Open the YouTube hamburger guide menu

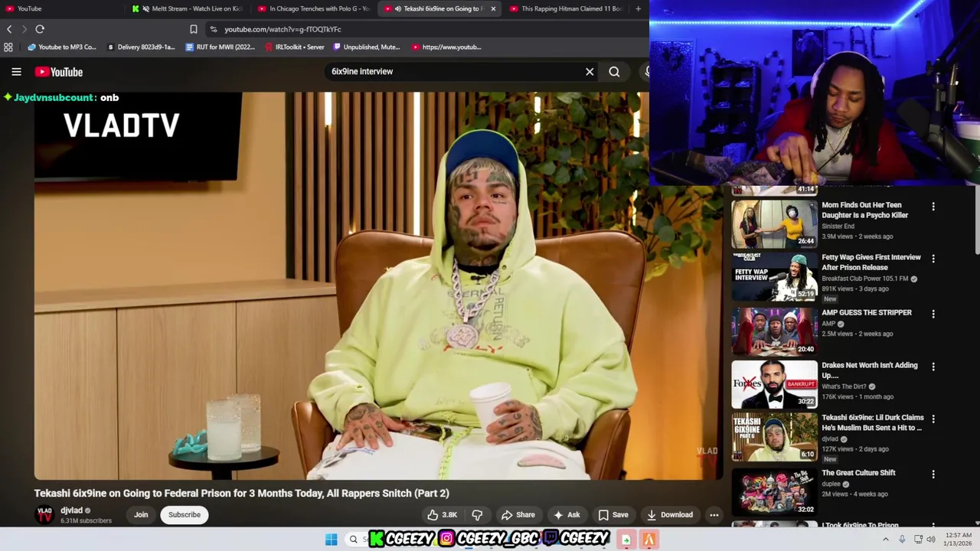click(16, 72)
